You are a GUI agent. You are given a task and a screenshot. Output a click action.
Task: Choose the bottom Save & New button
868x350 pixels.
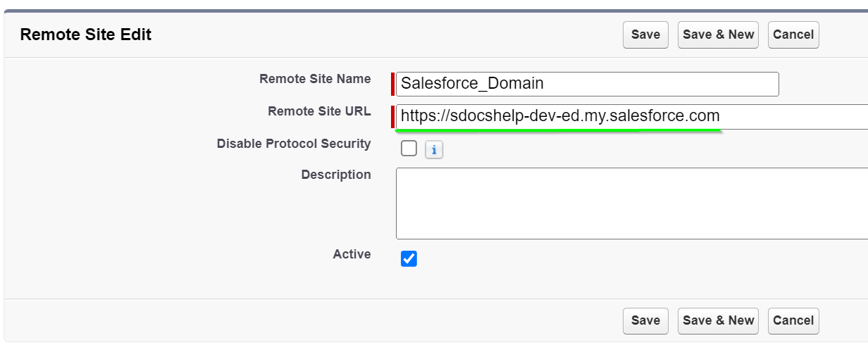(x=718, y=320)
